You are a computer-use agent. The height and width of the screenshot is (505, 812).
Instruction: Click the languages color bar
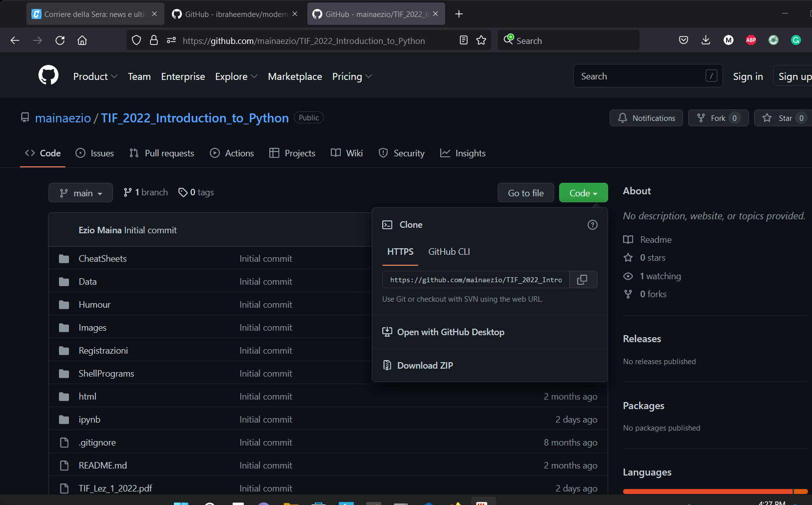tap(716, 492)
